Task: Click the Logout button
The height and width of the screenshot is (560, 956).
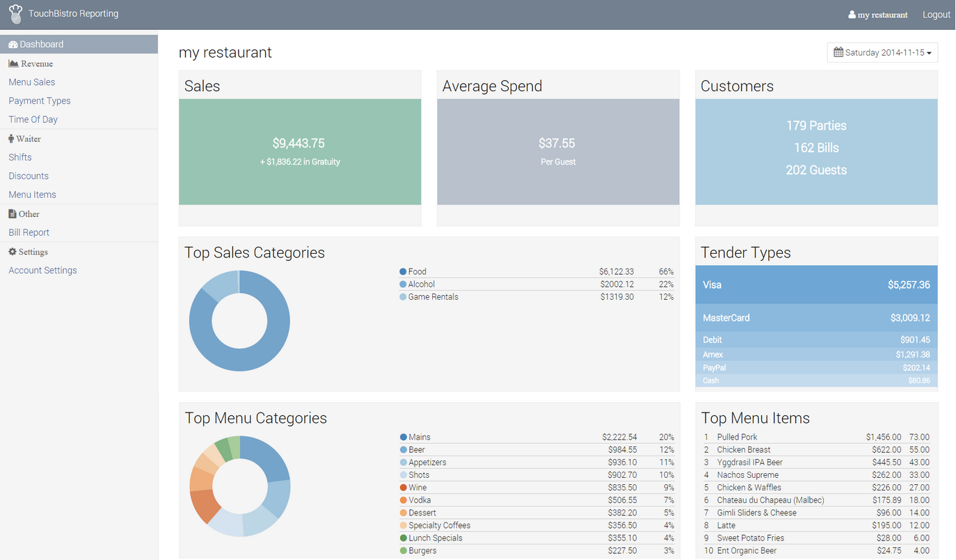Action: [x=936, y=14]
